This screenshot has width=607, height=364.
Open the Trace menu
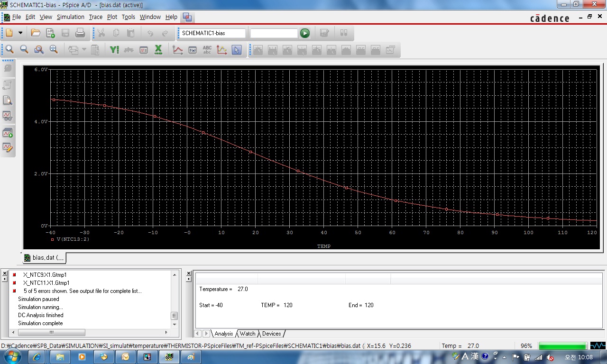coord(96,17)
